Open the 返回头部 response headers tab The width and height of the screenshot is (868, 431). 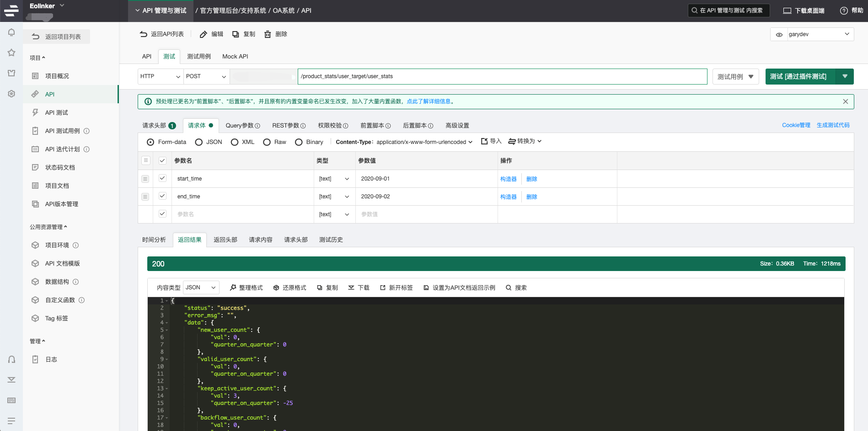(225, 240)
